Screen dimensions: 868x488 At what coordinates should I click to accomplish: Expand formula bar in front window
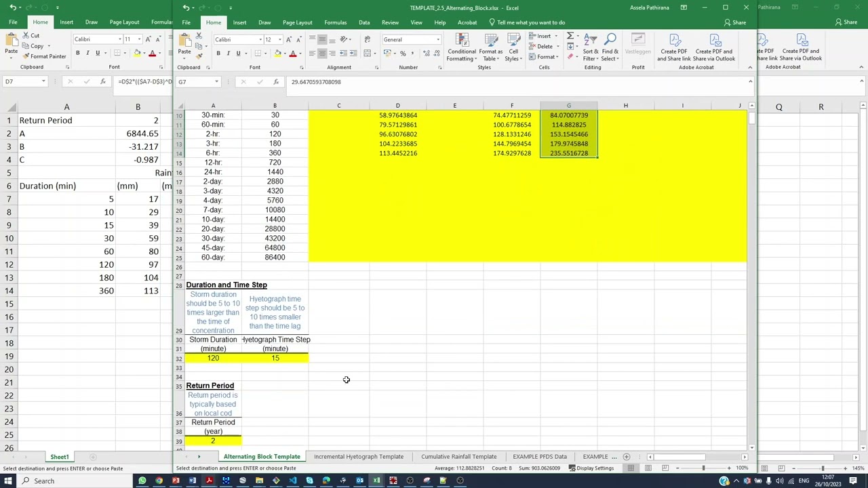tap(750, 82)
